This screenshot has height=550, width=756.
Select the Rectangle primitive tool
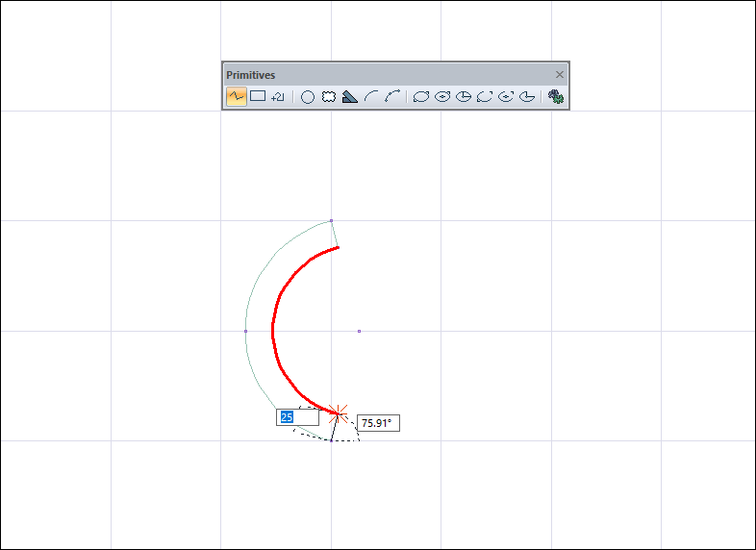click(x=258, y=96)
